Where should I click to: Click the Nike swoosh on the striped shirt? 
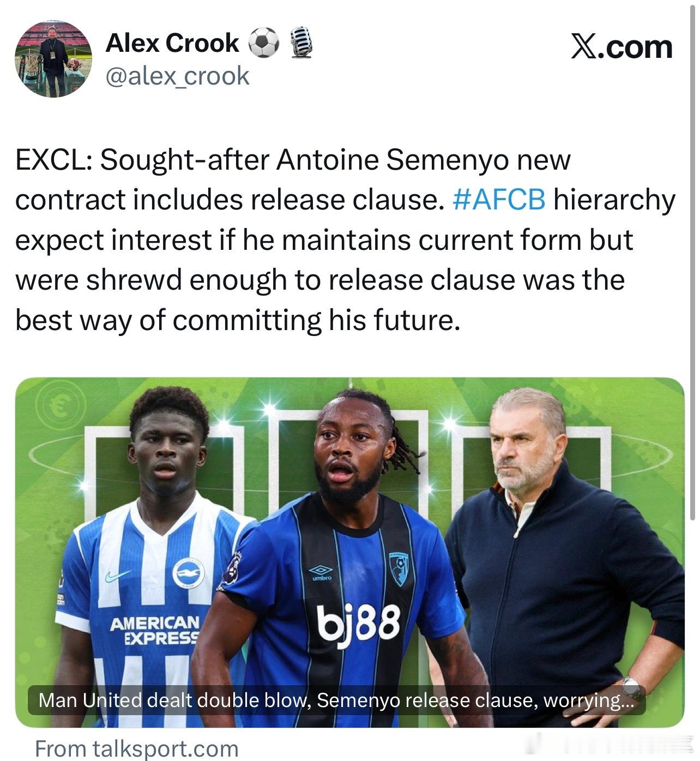[x=118, y=576]
